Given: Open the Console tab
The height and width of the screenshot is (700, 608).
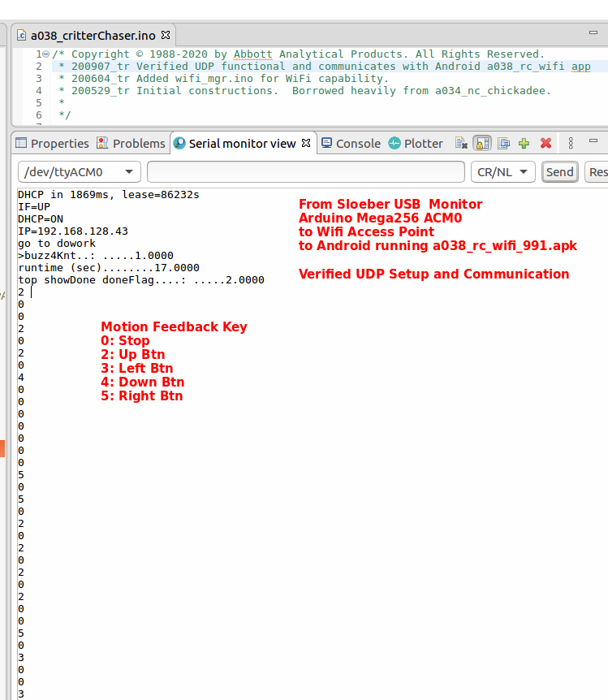Looking at the screenshot, I should [x=351, y=143].
